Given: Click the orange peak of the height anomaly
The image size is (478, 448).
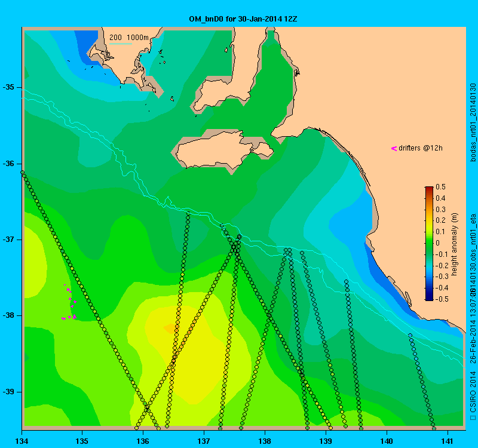Looking at the screenshot, I should (170, 328).
